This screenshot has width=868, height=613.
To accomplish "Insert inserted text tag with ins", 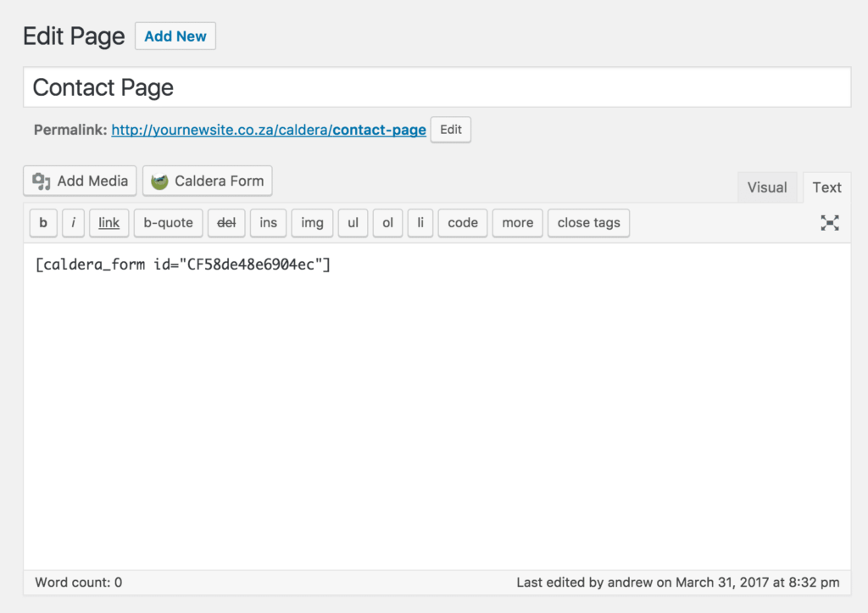I will [268, 223].
